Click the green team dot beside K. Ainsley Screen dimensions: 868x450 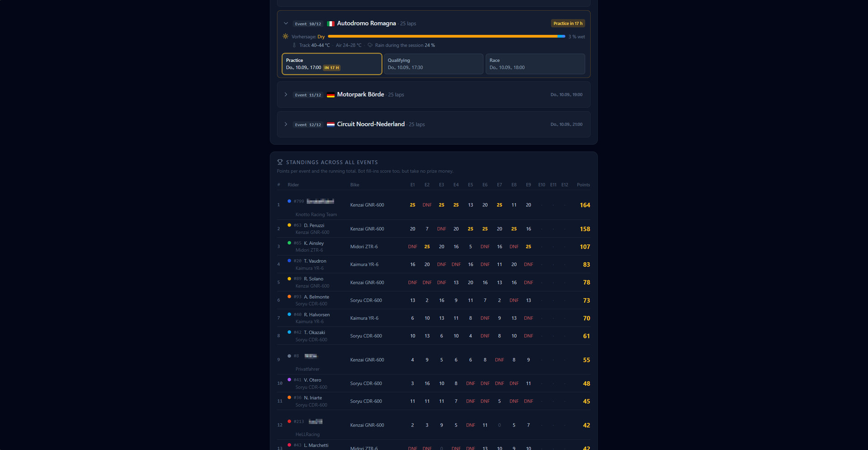coord(289,243)
